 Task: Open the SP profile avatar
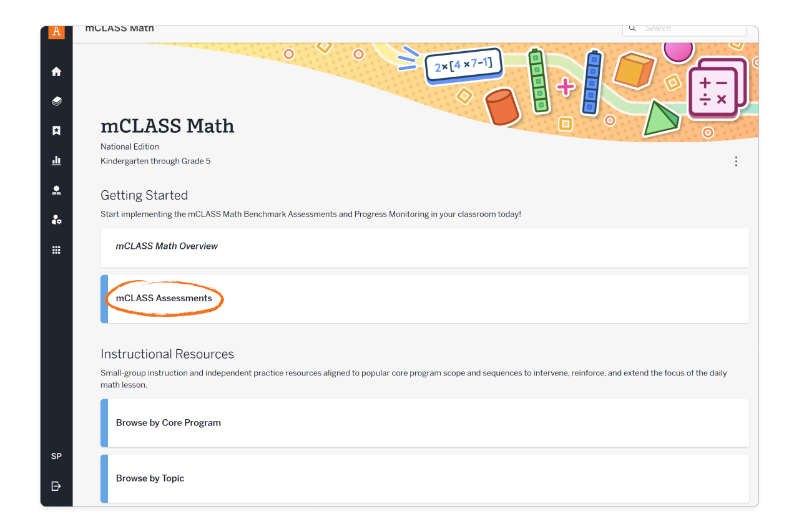click(x=56, y=456)
